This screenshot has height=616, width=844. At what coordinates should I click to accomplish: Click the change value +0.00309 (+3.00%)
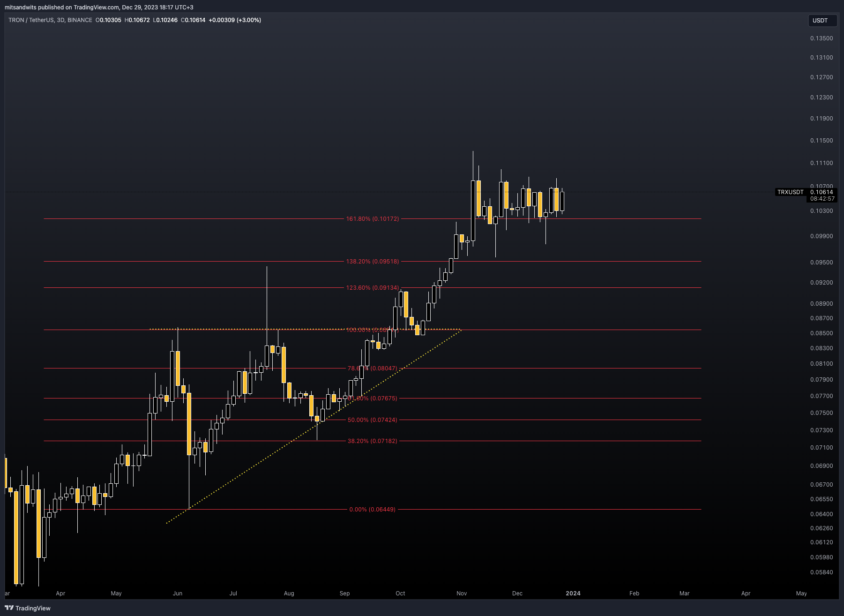[x=235, y=20]
